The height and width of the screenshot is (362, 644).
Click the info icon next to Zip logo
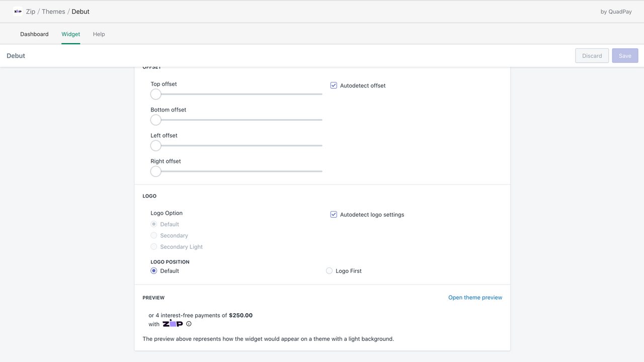pos(189,324)
